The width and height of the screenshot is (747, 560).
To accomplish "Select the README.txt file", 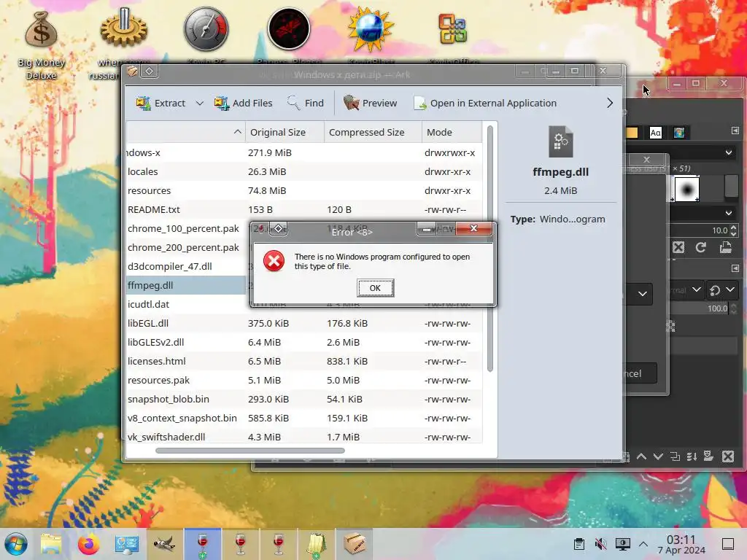I will pyautogui.click(x=304, y=209).
